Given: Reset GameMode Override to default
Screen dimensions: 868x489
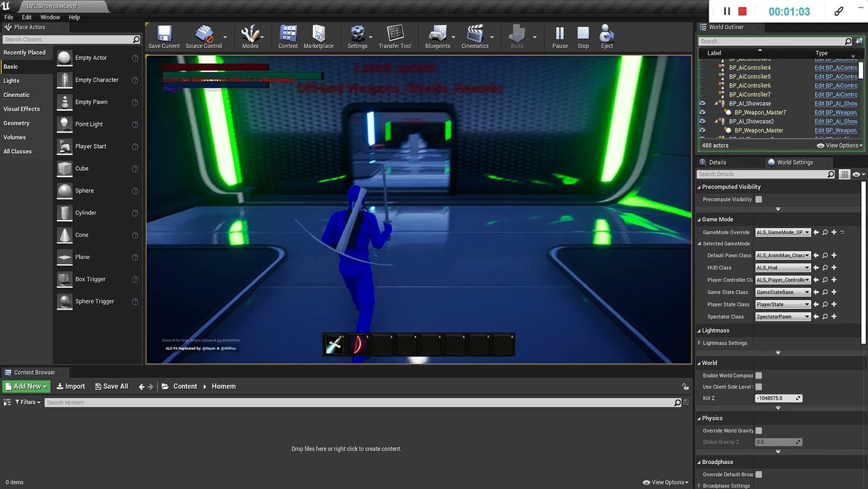Looking at the screenshot, I should click(842, 232).
